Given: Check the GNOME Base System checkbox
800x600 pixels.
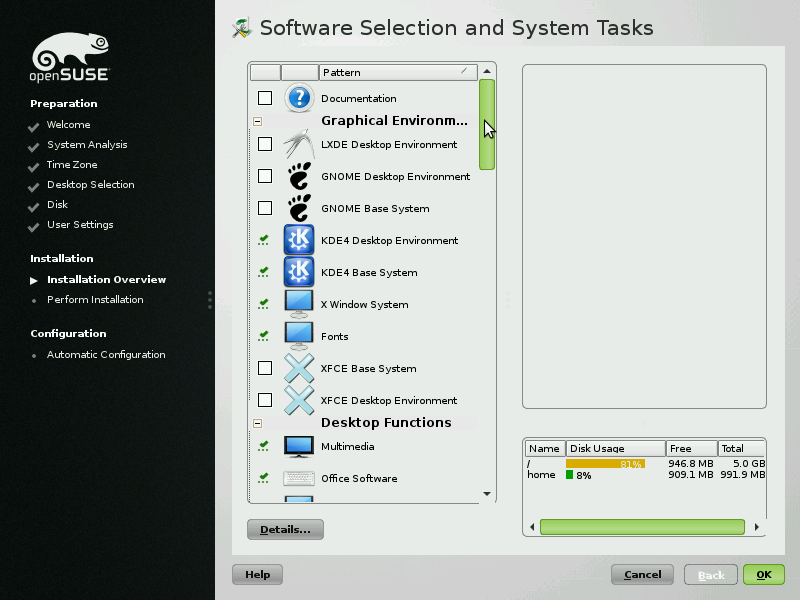Looking at the screenshot, I should coord(265,208).
